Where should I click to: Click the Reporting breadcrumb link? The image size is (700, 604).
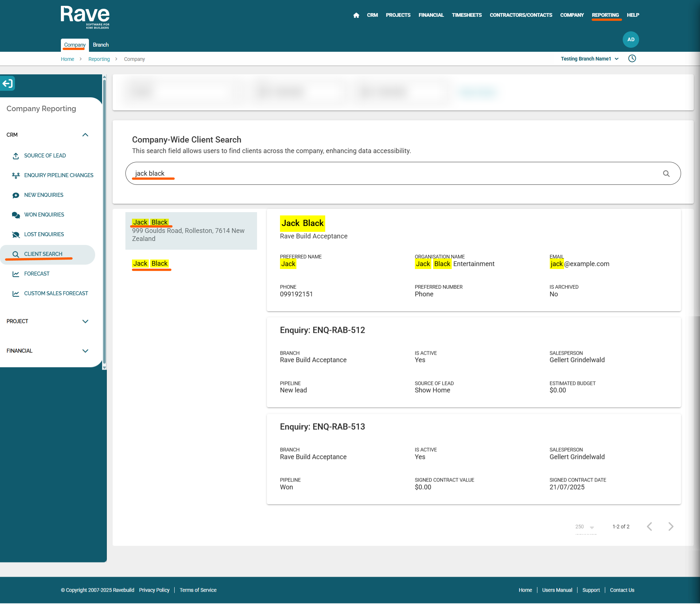pos(99,59)
